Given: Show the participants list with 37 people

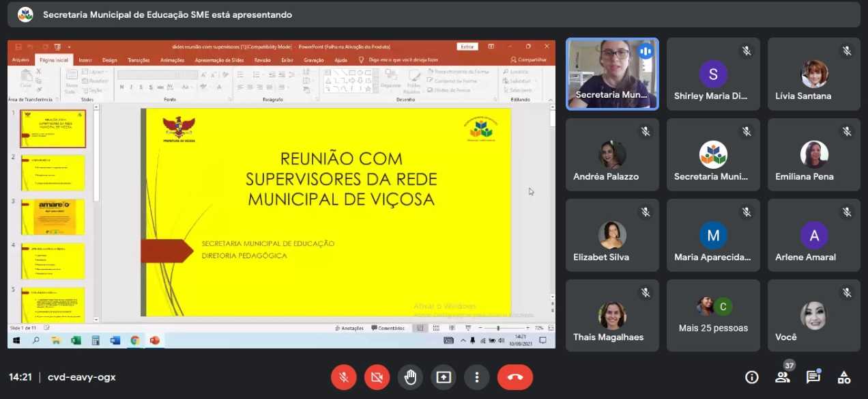Looking at the screenshot, I should tap(783, 376).
